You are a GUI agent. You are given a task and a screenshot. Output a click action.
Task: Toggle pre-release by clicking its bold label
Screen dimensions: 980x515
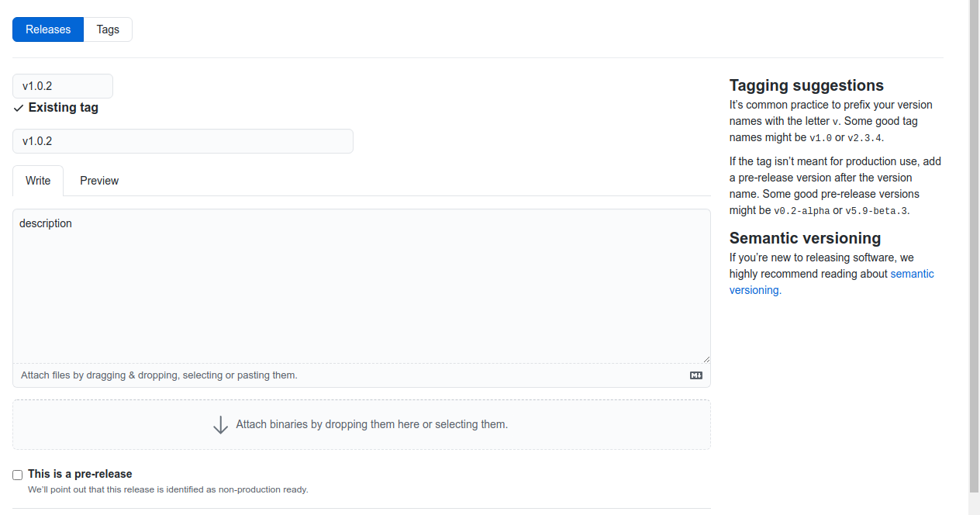[x=79, y=474]
